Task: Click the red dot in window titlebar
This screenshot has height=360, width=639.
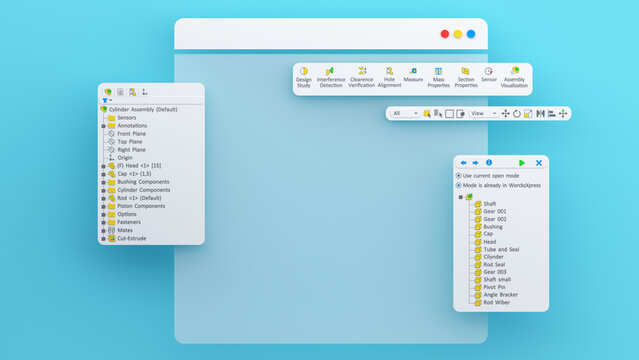Action: tap(445, 34)
